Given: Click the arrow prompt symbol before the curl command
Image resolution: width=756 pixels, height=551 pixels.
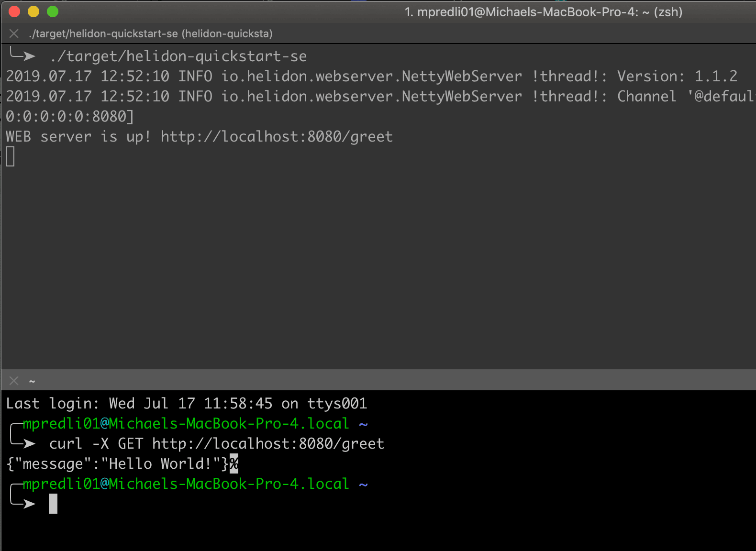Looking at the screenshot, I should 29,443.
